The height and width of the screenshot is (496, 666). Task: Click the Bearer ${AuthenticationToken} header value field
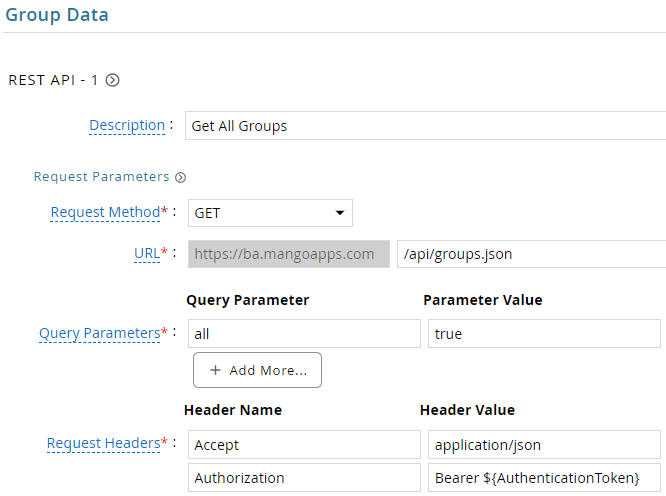[x=544, y=478]
